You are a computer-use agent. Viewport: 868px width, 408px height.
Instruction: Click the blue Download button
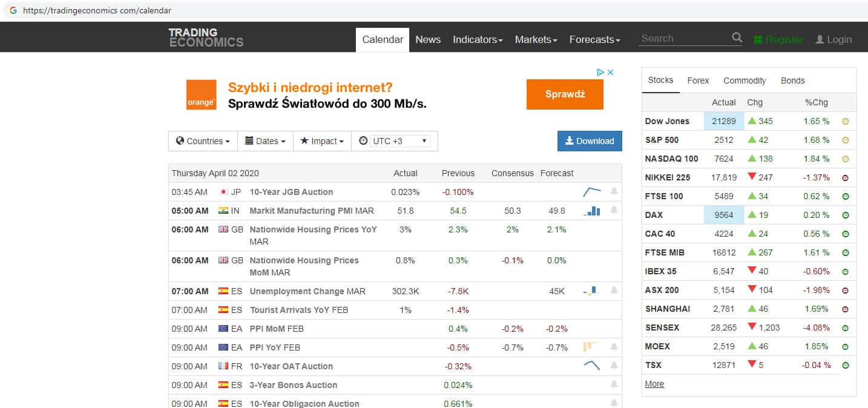click(x=589, y=141)
